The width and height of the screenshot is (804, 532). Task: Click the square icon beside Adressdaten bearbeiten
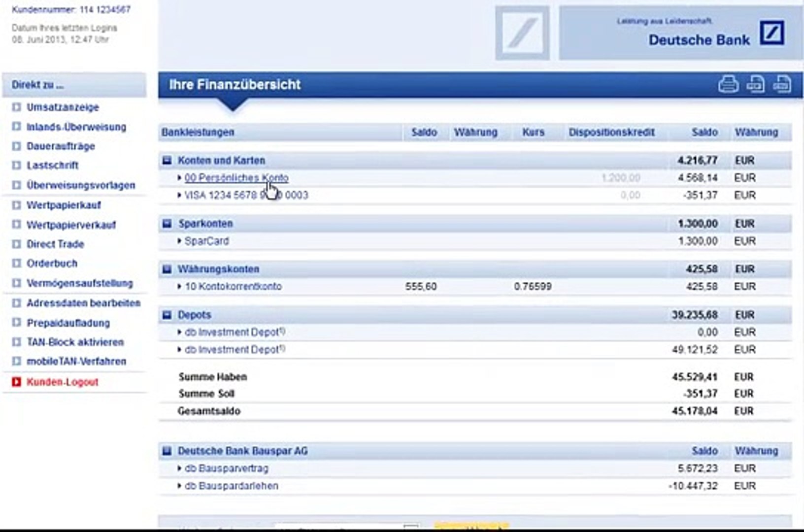[x=17, y=303]
